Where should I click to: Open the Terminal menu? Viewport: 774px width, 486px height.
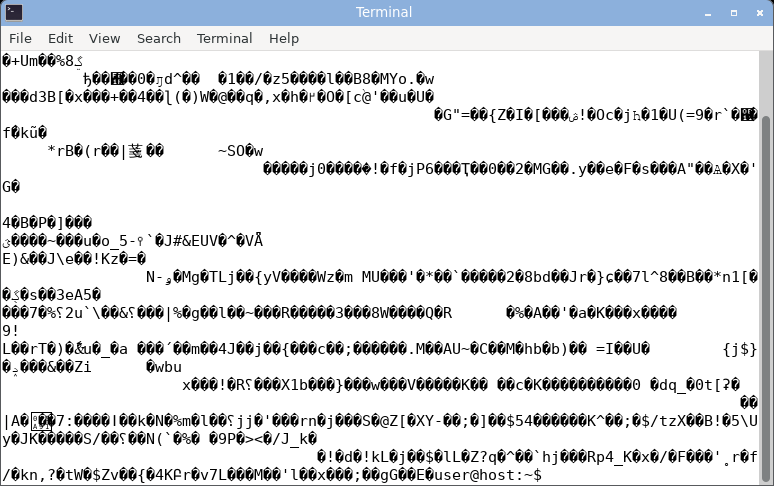point(224,38)
